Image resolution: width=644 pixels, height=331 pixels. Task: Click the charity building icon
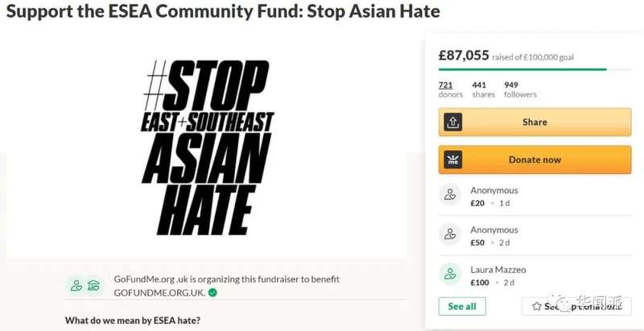93,285
